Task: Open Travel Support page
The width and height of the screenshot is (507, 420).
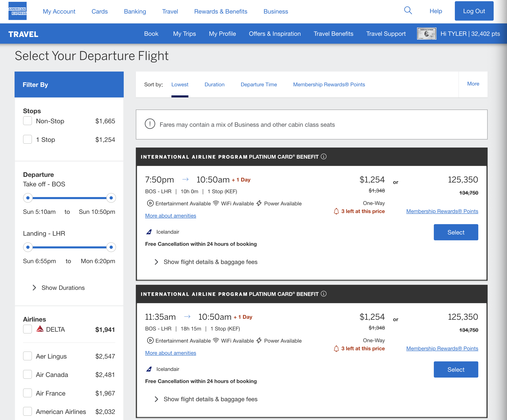Action: [386, 34]
